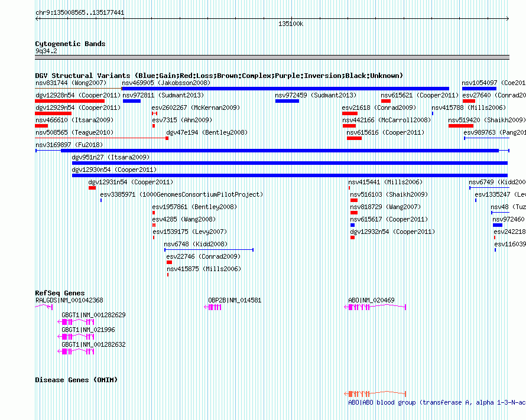
Task: Click dgv47e194 (Bentley2008) label
Action: 207,132
